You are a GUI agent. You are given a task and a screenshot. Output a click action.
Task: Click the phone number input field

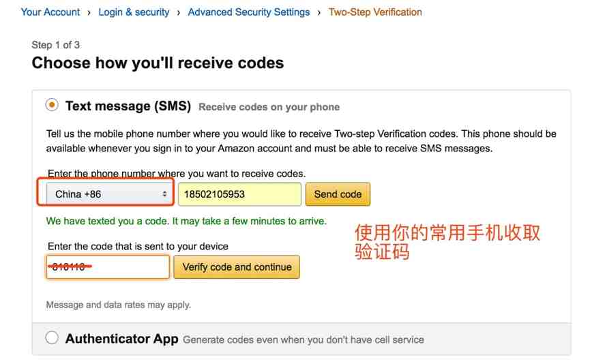(x=239, y=194)
